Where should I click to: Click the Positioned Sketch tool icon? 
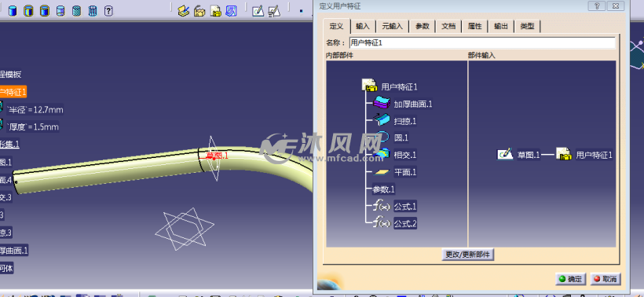point(274,11)
